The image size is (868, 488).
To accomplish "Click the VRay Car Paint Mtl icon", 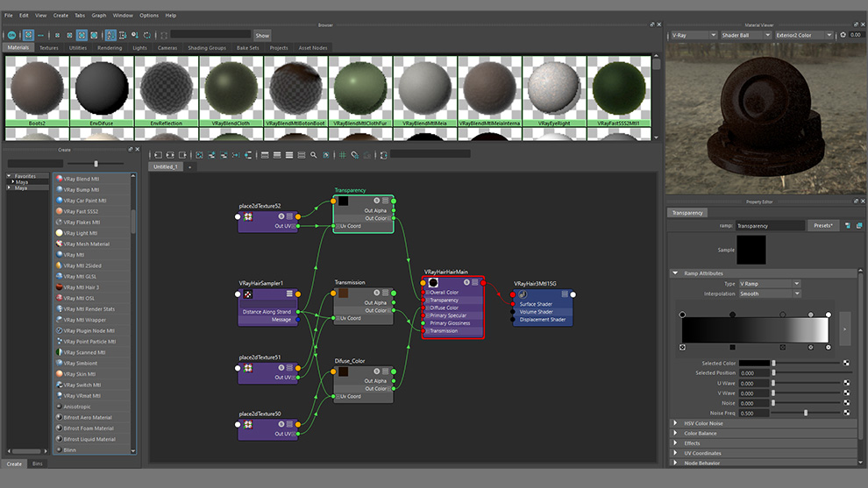I will tap(60, 201).
